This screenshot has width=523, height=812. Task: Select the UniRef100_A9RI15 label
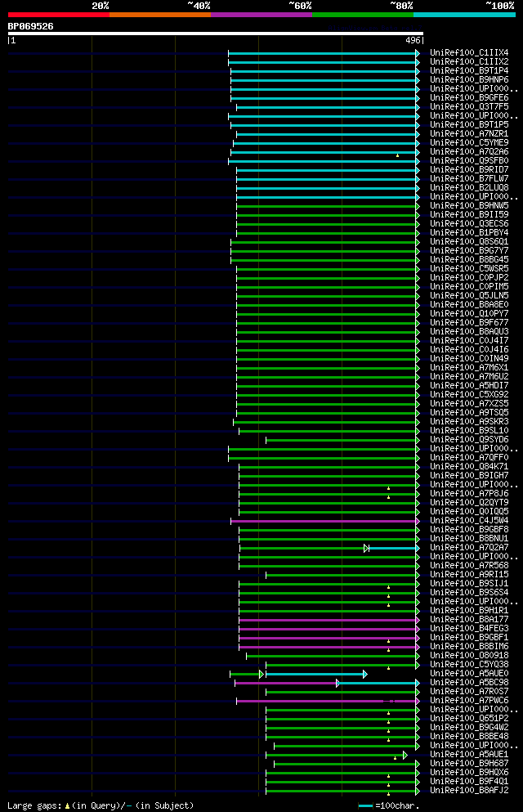[469, 574]
